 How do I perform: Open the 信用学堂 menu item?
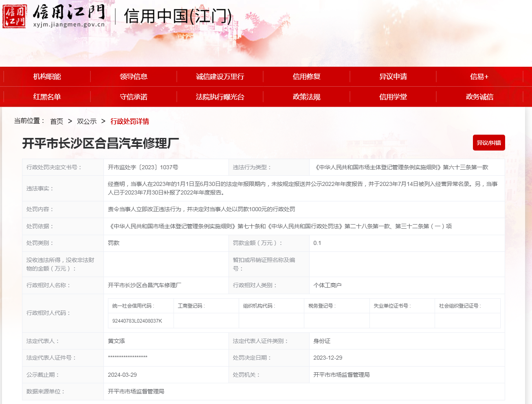tap(393, 97)
